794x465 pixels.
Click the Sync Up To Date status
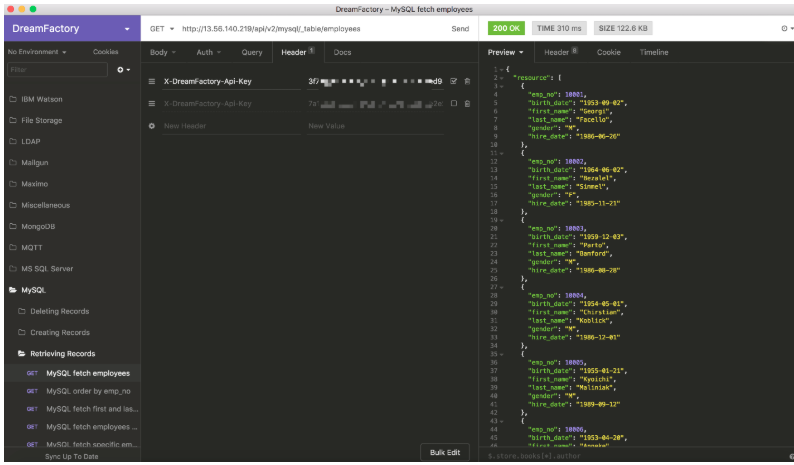(x=71, y=456)
